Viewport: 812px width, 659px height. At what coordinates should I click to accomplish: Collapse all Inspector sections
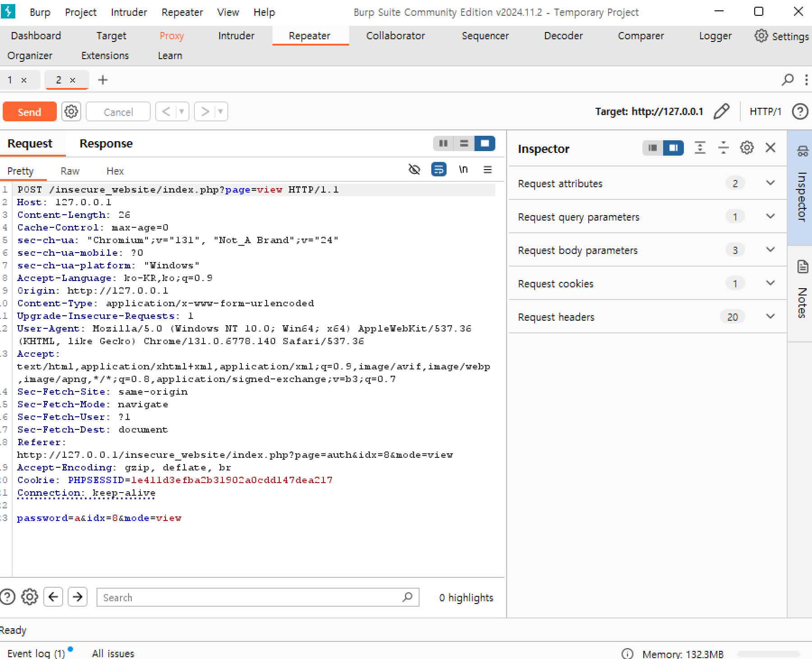[723, 148]
